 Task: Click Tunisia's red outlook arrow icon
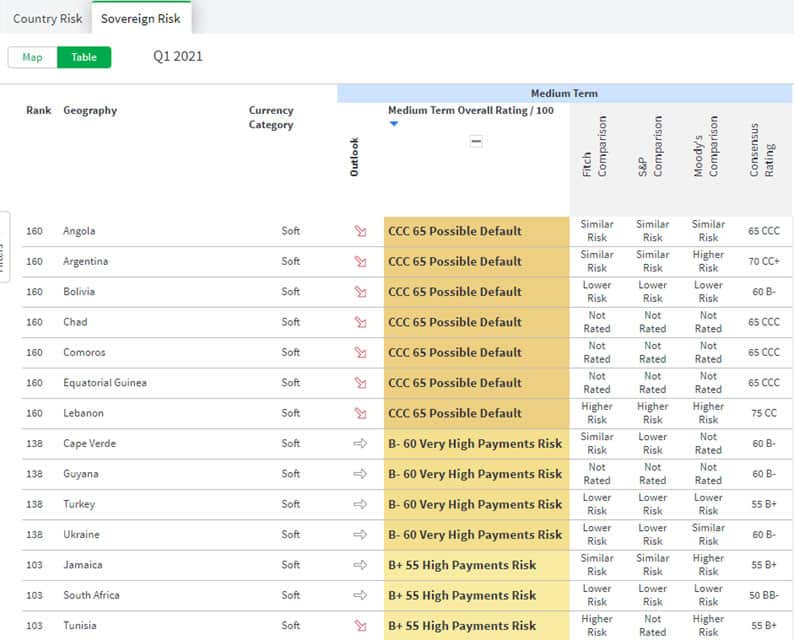point(360,626)
